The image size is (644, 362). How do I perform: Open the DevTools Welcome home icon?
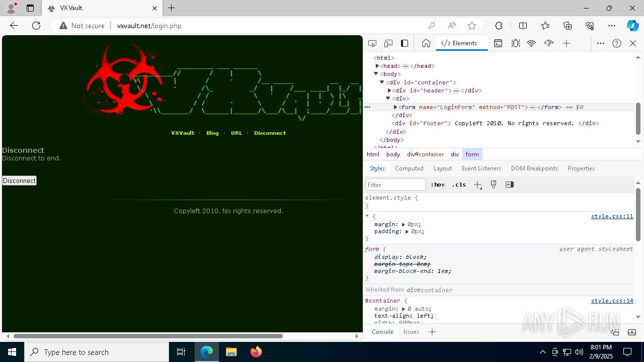[426, 43]
